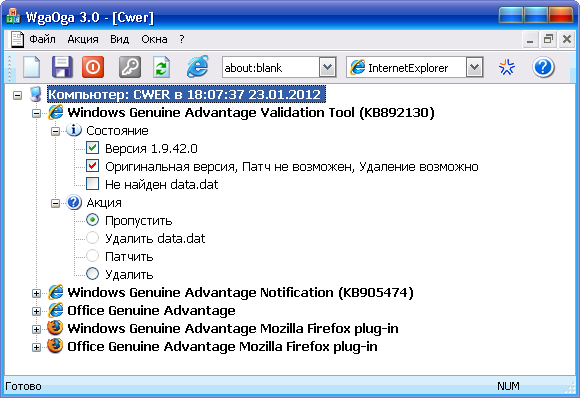Expand the Office Genuine Advantage node
Image resolution: width=580 pixels, height=398 pixels.
[36, 311]
